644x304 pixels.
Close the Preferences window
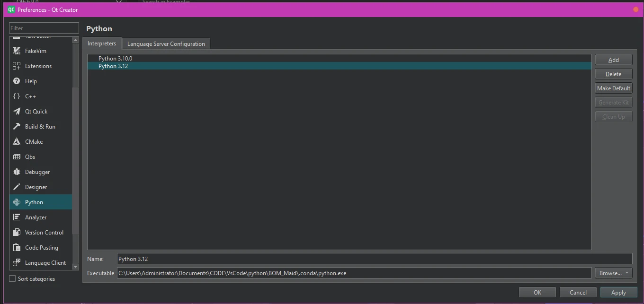635,9
